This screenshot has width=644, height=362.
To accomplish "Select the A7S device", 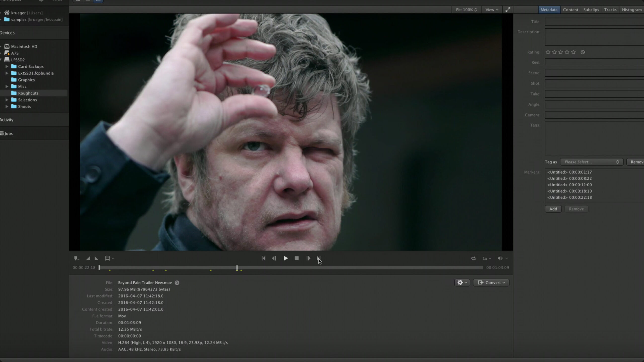I will point(15,53).
